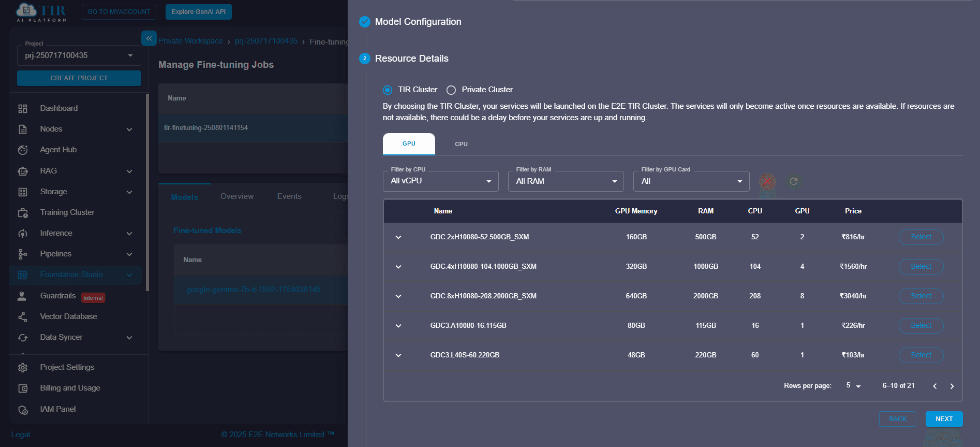Select the TIR Cluster radio button

coord(388,90)
